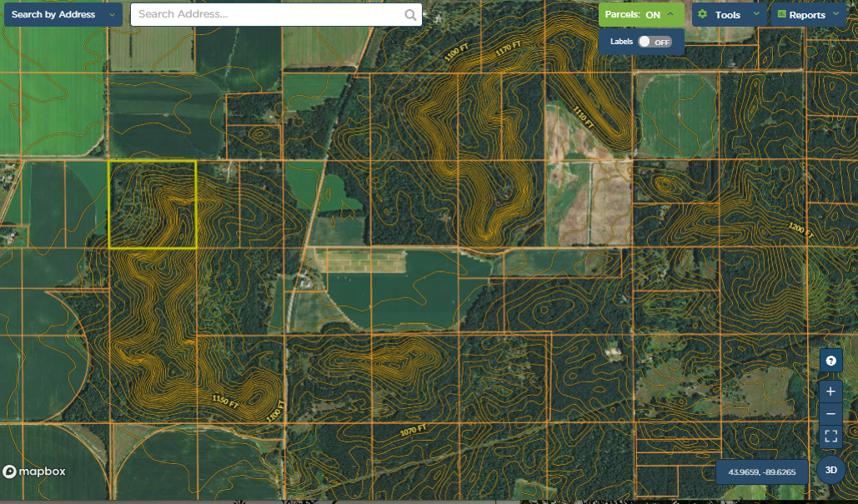Screen dimensions: 858x504
Task: Switch map to 3D view
Action: point(830,470)
